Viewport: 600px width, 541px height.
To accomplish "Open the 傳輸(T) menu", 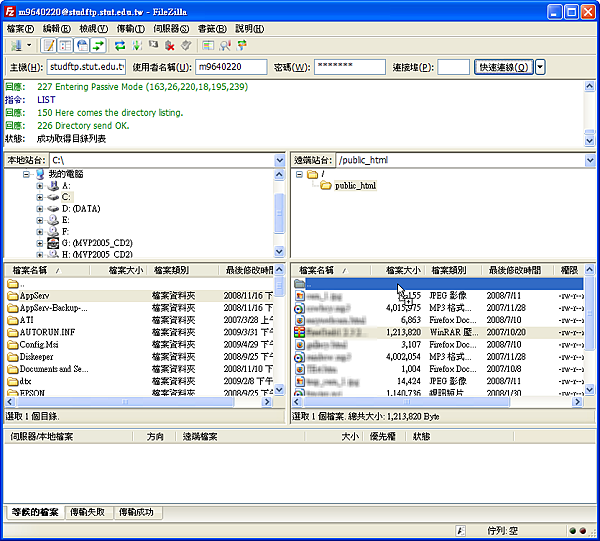I will coord(130,29).
